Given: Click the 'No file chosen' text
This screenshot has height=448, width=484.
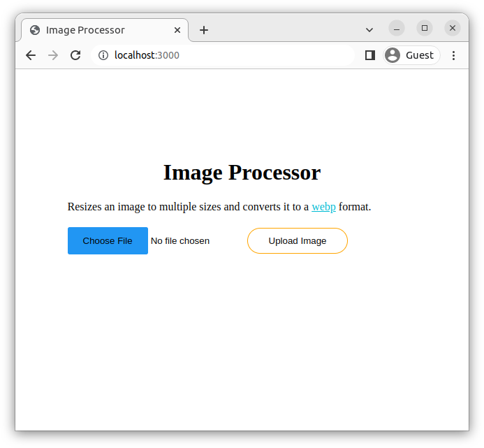Looking at the screenshot, I should pos(180,240).
